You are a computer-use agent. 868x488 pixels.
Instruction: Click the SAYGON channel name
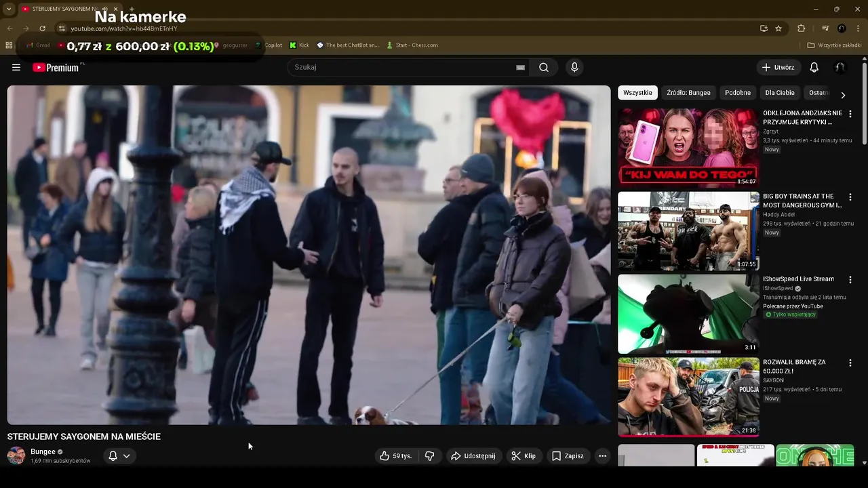(773, 380)
